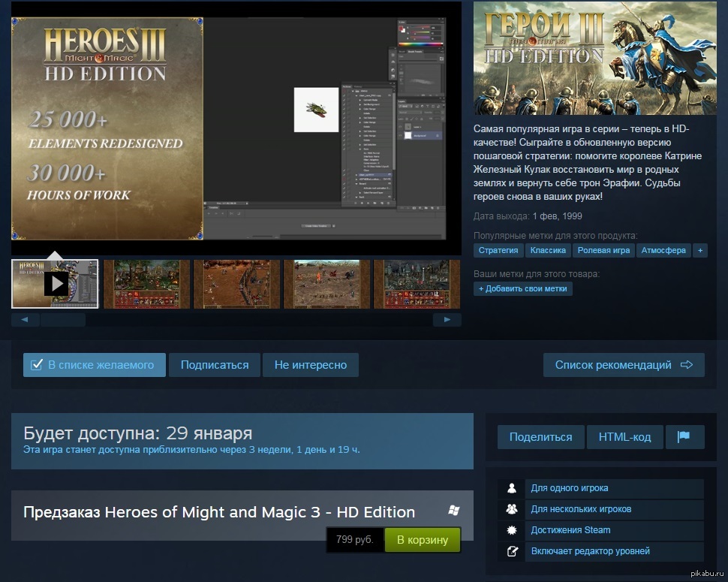Add game to cart with В корзину

tap(423, 540)
